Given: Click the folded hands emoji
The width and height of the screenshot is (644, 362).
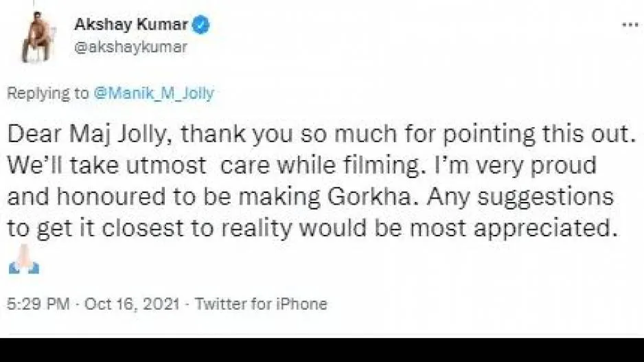Looking at the screenshot, I should [x=23, y=266].
